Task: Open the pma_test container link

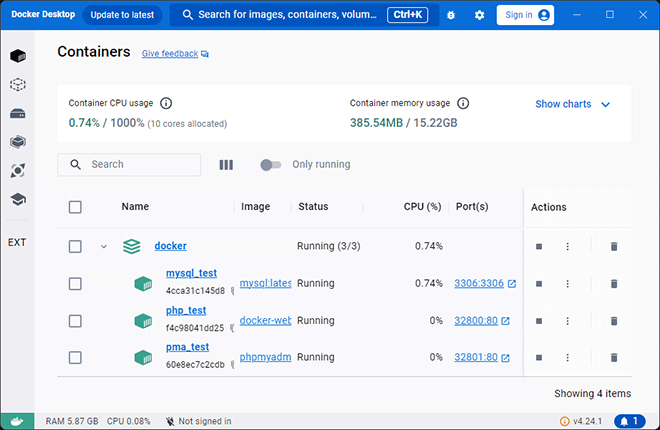Action: [187, 347]
